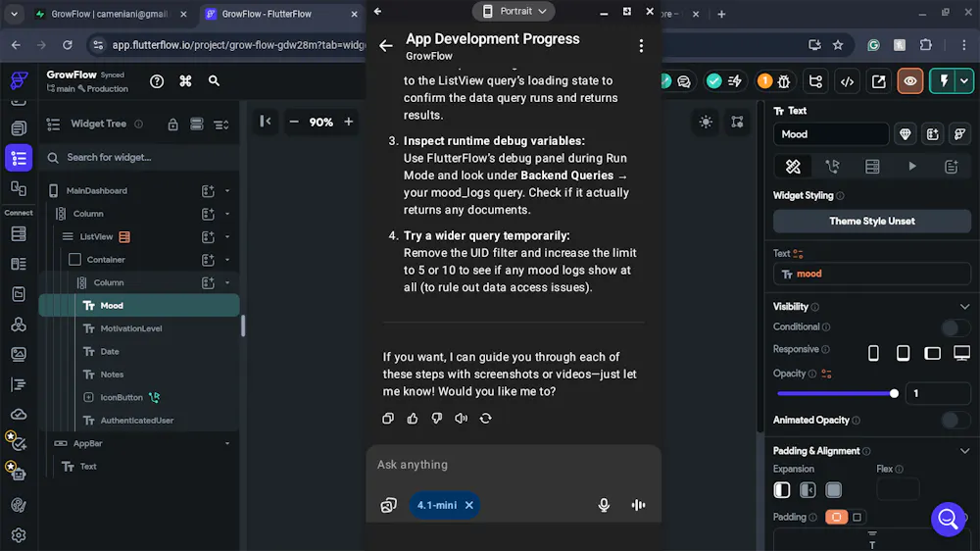
Task: Toggle landscape tablet responsive visibility
Action: point(933,353)
